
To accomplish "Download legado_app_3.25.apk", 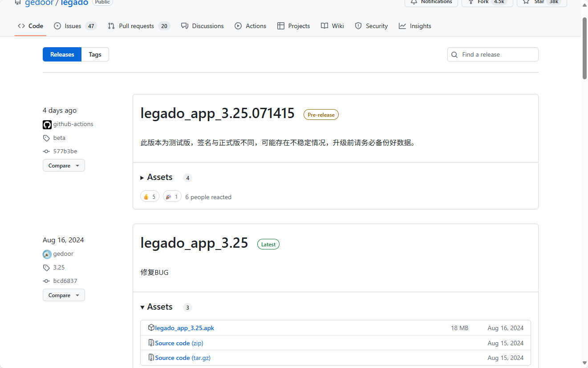I will pyautogui.click(x=184, y=327).
